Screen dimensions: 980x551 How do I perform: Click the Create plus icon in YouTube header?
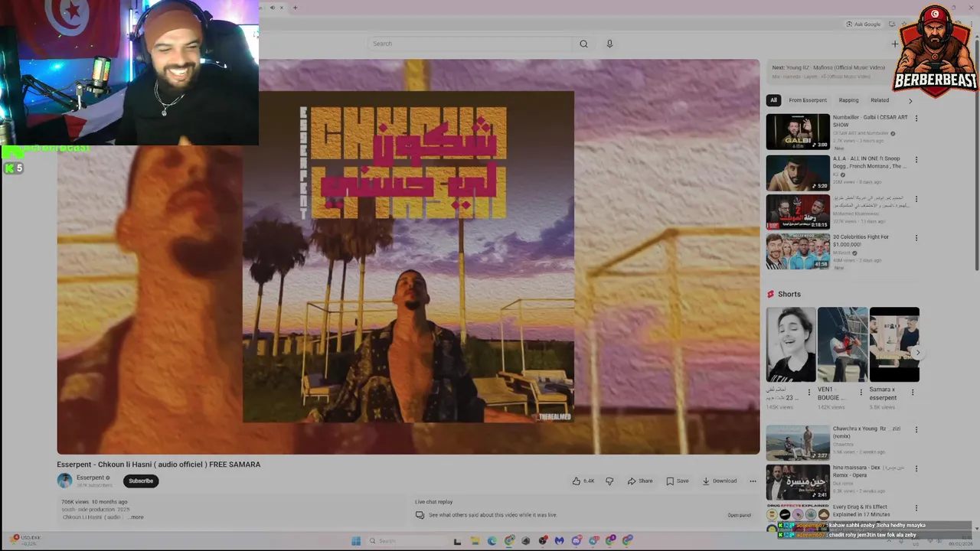coord(894,44)
